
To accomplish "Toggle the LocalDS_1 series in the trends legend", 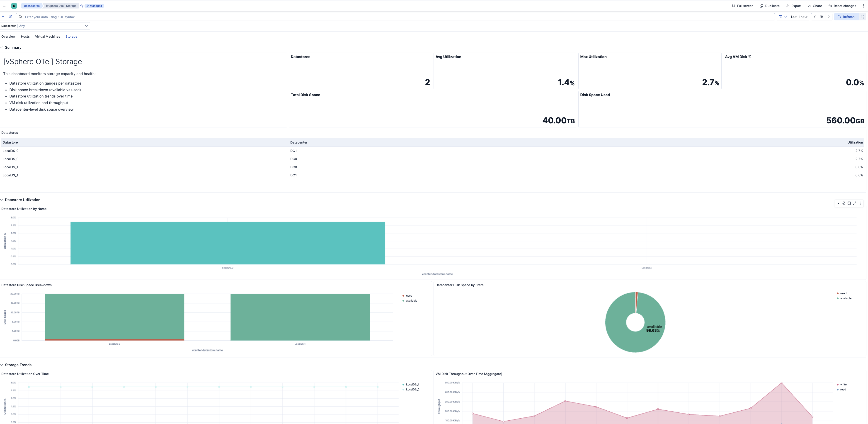I will click(411, 384).
